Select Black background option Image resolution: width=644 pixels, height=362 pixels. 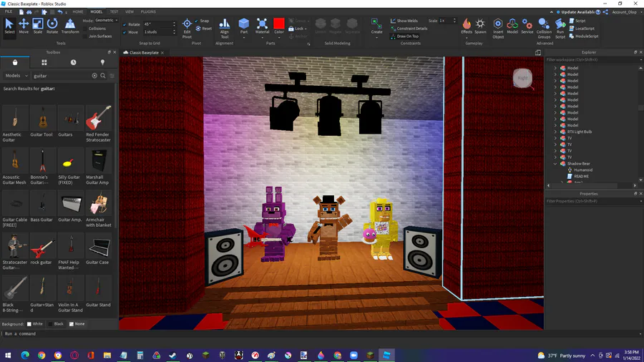56,324
